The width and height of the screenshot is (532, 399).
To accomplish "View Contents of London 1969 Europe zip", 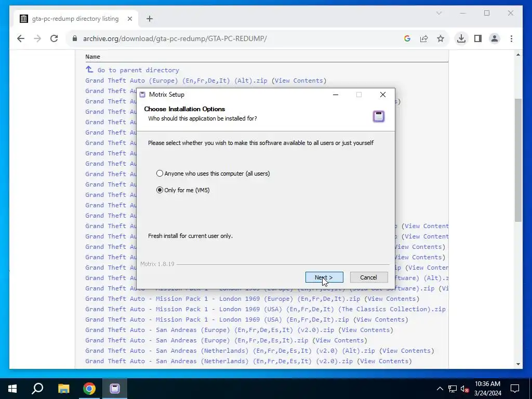I will (x=392, y=299).
